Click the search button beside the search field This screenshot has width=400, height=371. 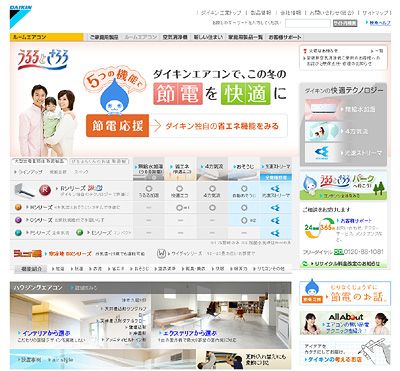[x=345, y=23]
